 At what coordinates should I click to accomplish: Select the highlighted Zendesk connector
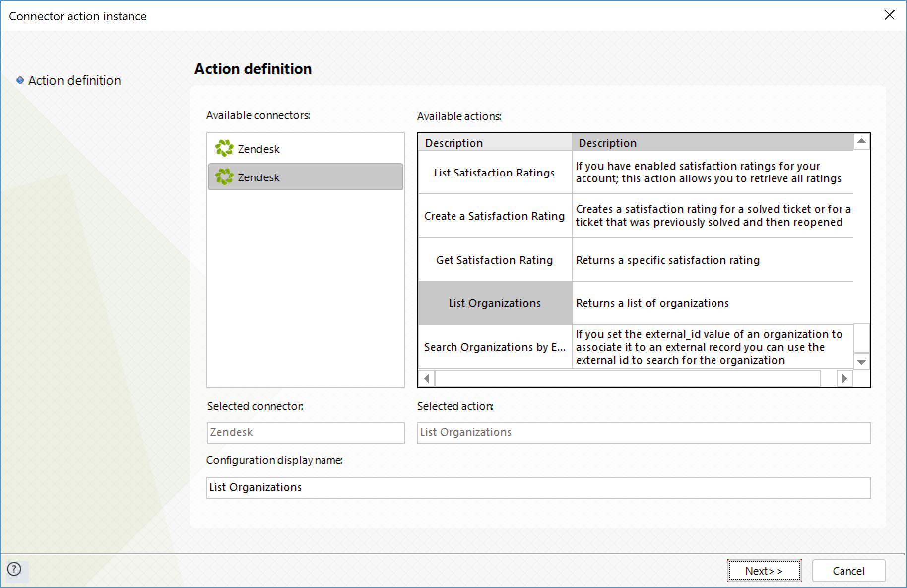click(305, 177)
